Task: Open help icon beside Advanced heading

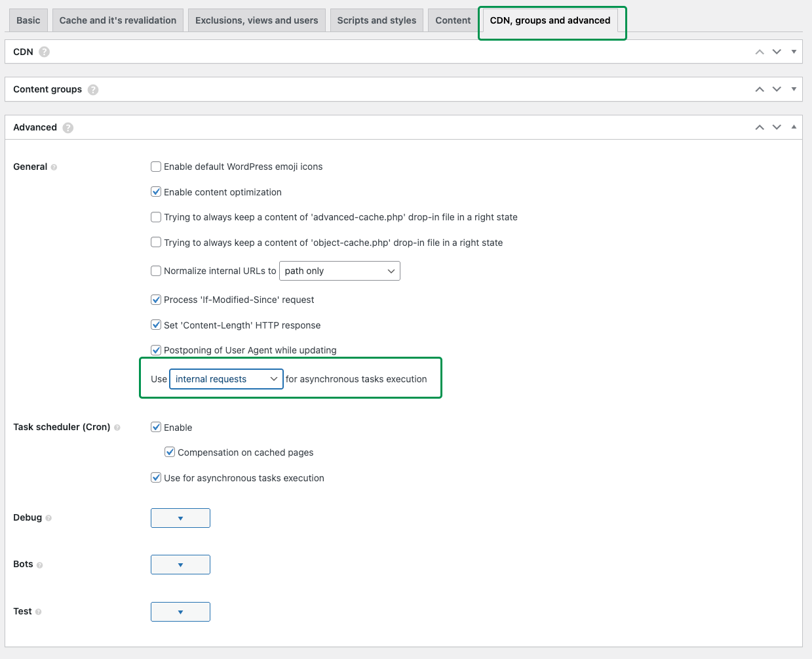Action: (x=68, y=128)
